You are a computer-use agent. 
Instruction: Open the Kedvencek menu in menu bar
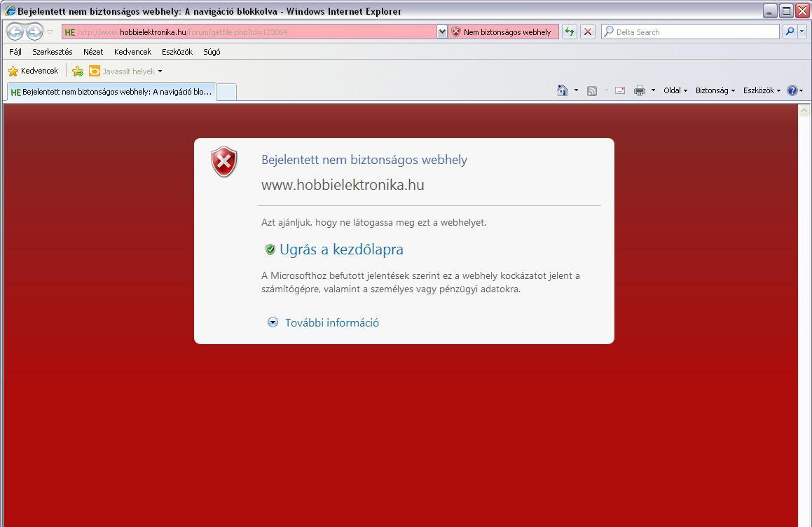[132, 52]
